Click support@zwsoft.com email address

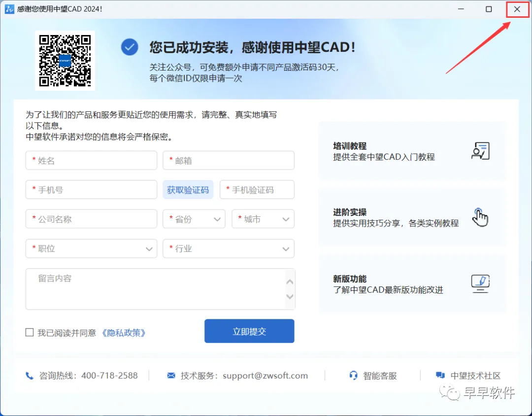pyautogui.click(x=266, y=376)
